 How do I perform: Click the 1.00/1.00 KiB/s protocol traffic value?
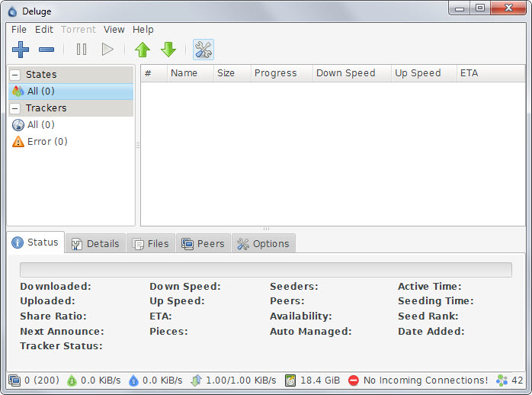tap(241, 381)
